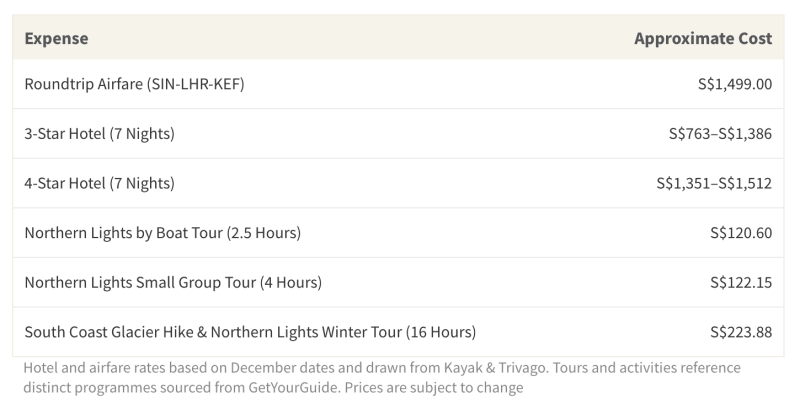Select Northern Lights Small Group Tour row
This screenshot has height=409, width=800.
(x=398, y=282)
